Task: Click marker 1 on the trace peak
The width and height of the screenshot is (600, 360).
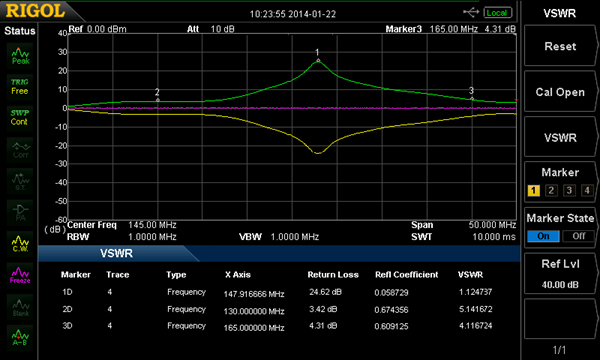Action: tap(318, 60)
